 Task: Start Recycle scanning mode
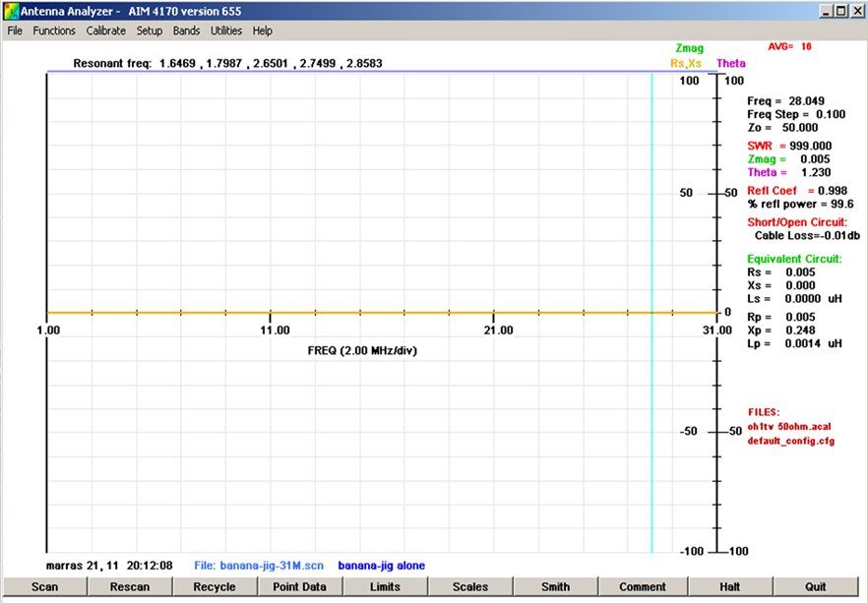tap(215, 587)
